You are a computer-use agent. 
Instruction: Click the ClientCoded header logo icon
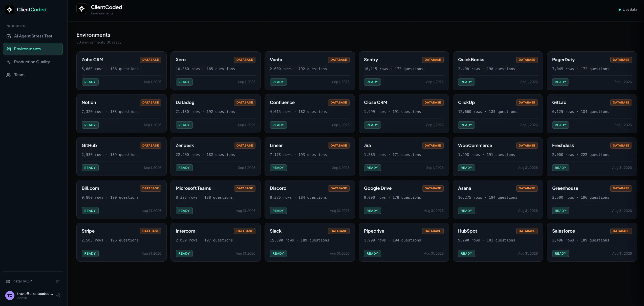coord(82,9)
